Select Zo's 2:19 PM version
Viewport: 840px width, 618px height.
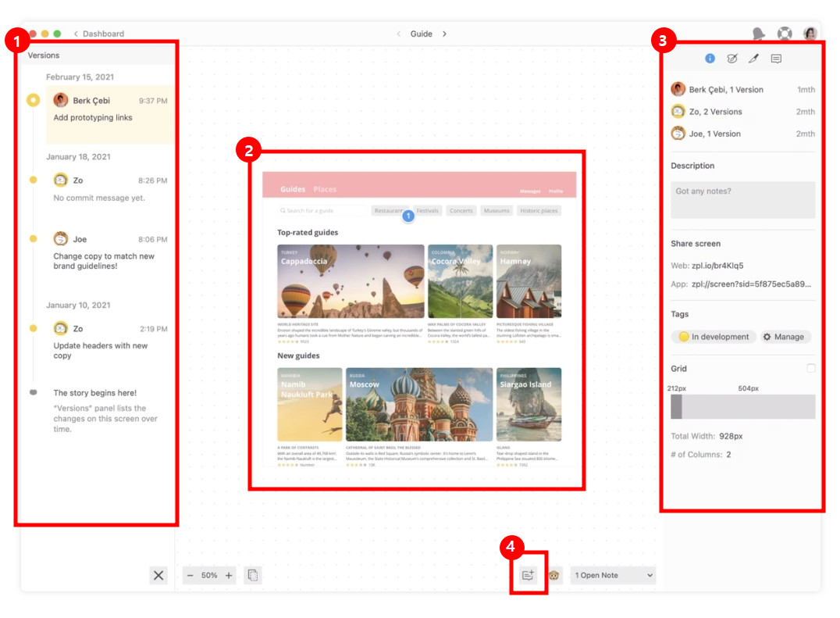click(110, 341)
